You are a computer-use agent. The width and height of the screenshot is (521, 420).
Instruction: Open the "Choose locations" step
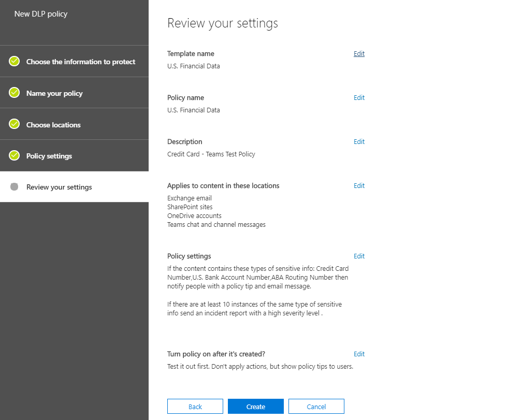tap(53, 124)
